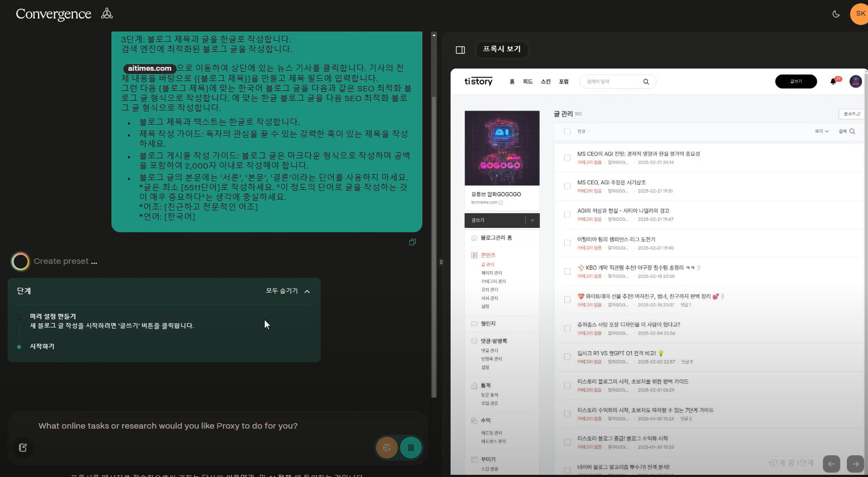Go to previous step with left arrow

[832, 464]
